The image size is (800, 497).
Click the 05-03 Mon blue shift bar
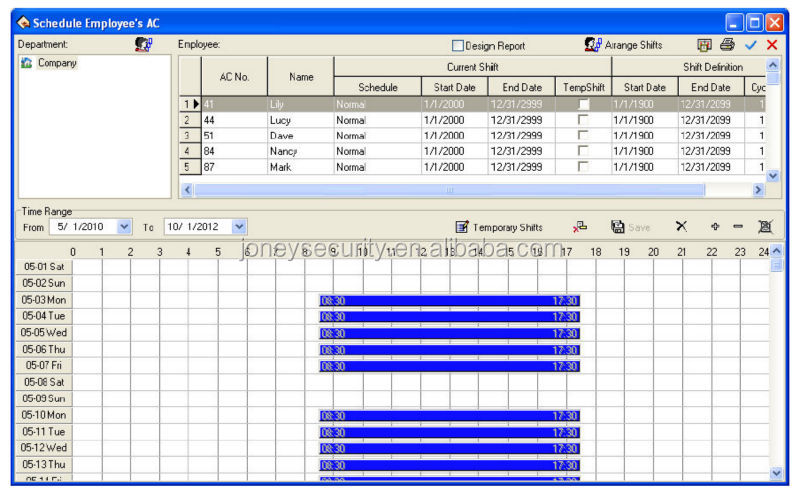tap(449, 301)
